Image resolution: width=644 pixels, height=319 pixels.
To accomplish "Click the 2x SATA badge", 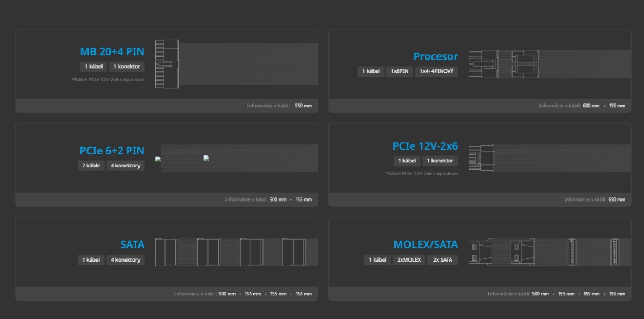I will [x=442, y=260].
